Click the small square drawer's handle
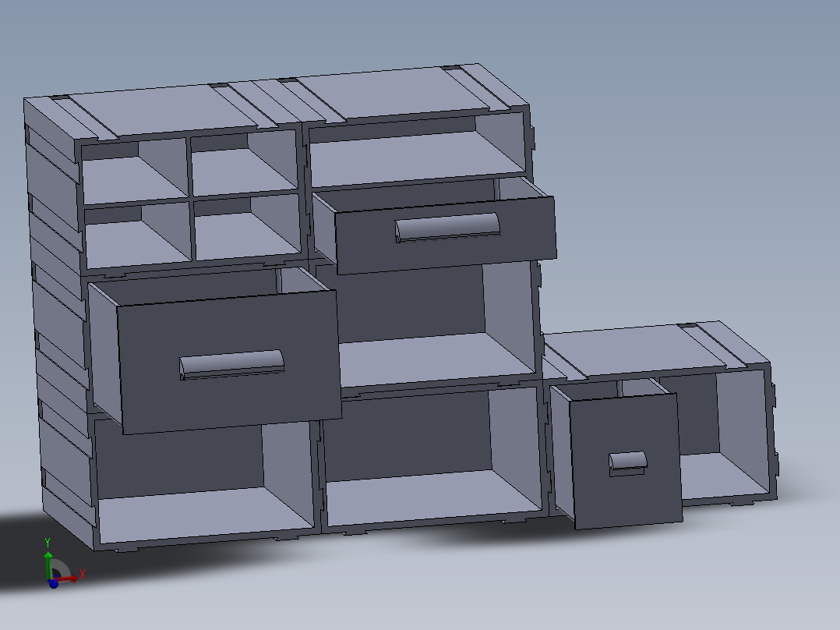The image size is (840, 630). pos(628,463)
